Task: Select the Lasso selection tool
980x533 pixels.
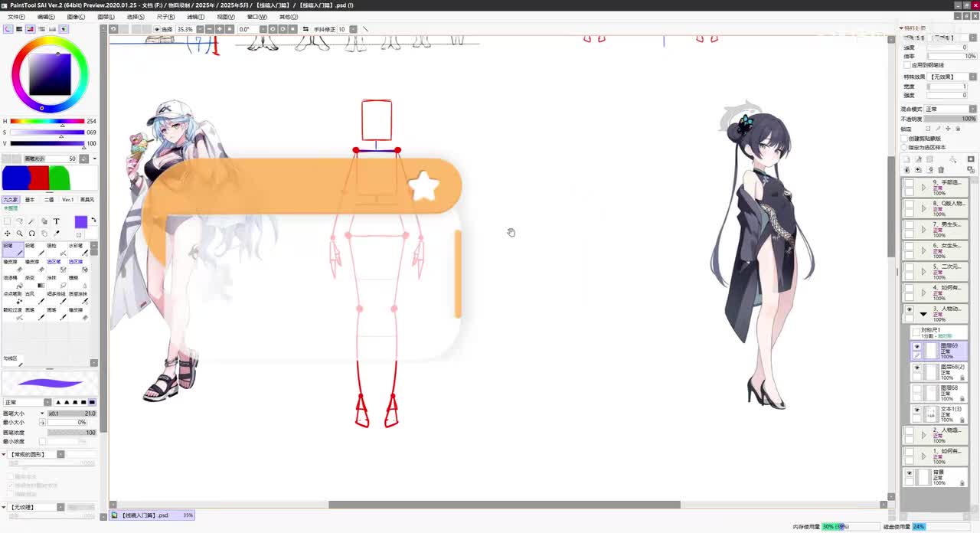Action: tap(20, 221)
